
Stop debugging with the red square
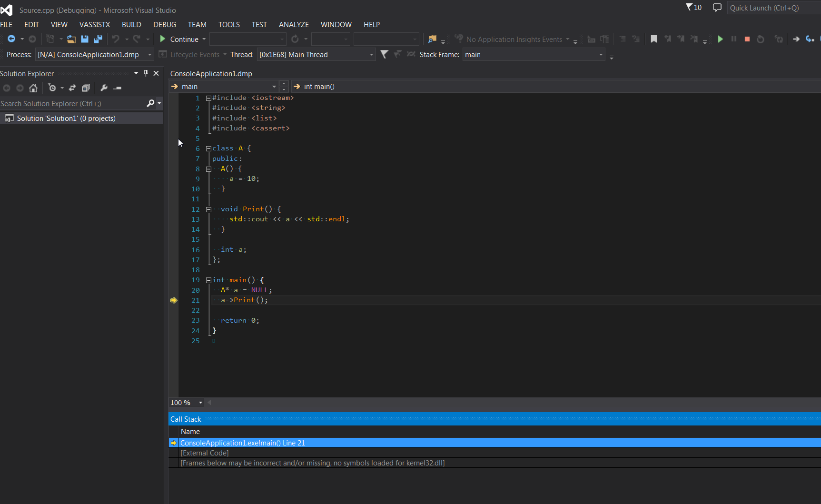[x=747, y=39]
